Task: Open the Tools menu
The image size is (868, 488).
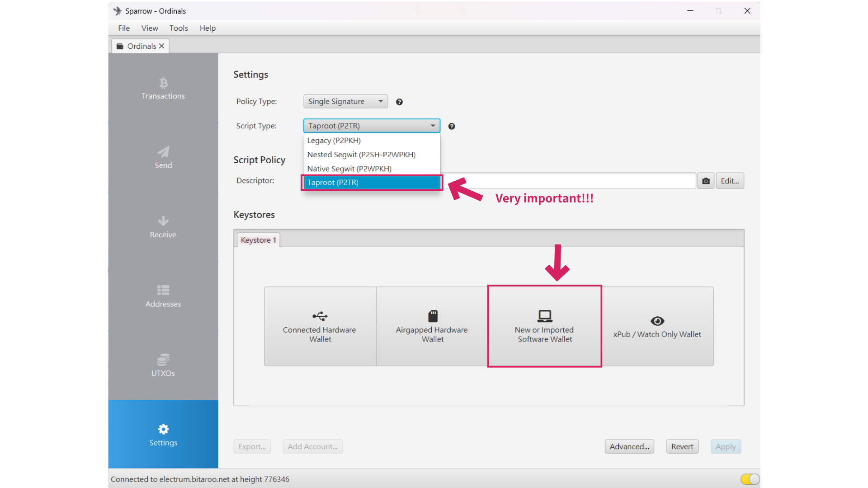Action: [x=179, y=28]
